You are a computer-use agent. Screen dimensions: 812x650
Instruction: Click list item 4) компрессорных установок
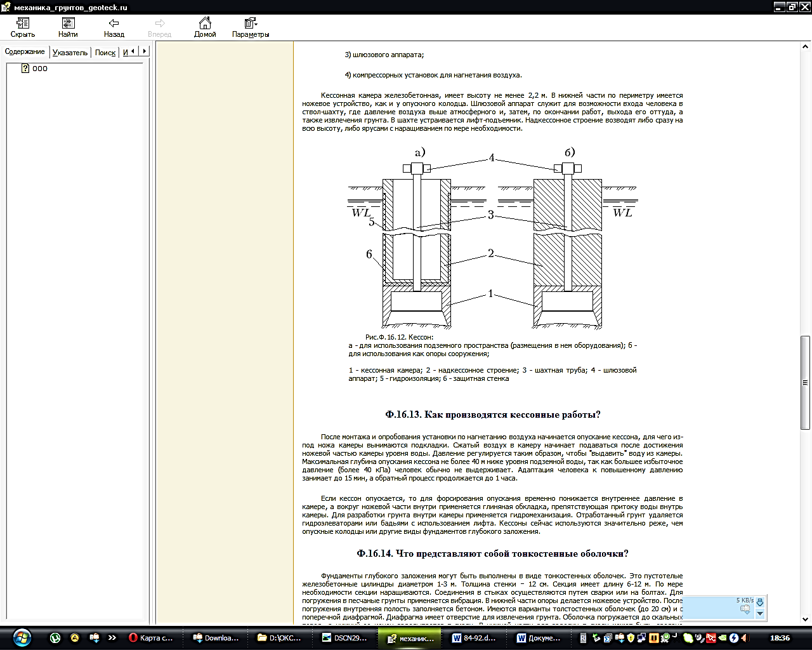click(x=433, y=75)
